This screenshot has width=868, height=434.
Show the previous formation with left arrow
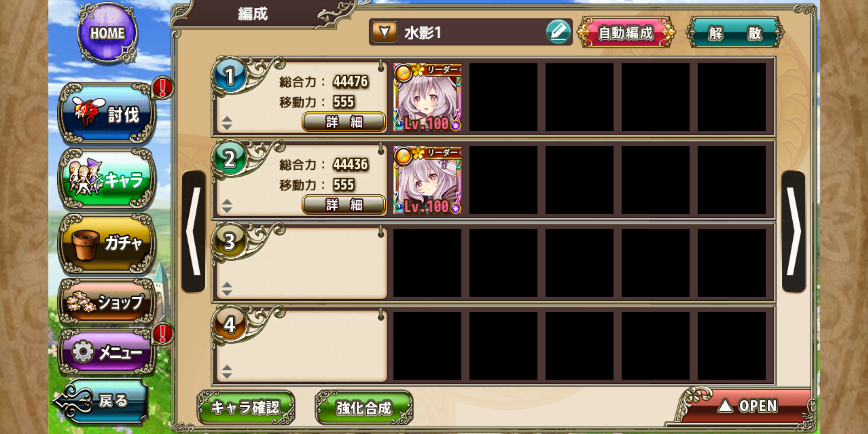[193, 231]
